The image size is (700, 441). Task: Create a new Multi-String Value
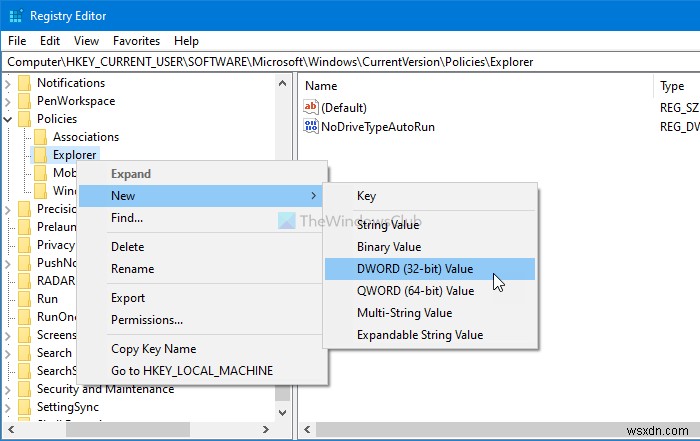click(x=430, y=313)
